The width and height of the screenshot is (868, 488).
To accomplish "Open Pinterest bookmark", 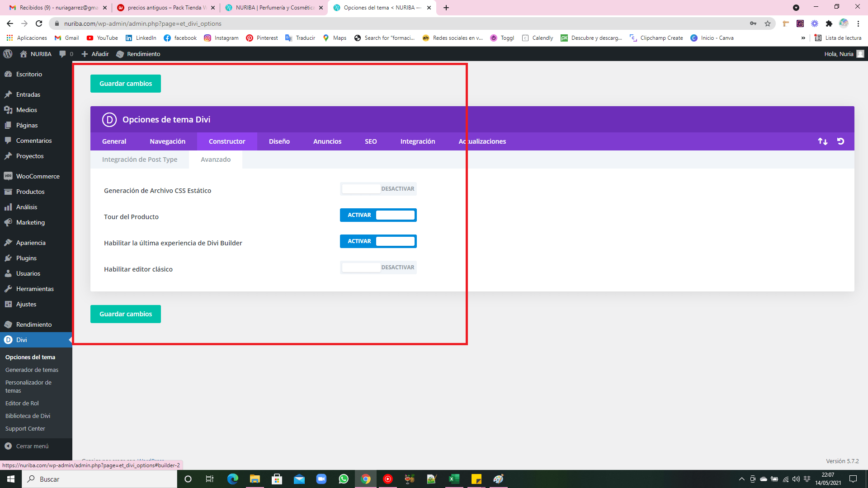I will [x=262, y=38].
